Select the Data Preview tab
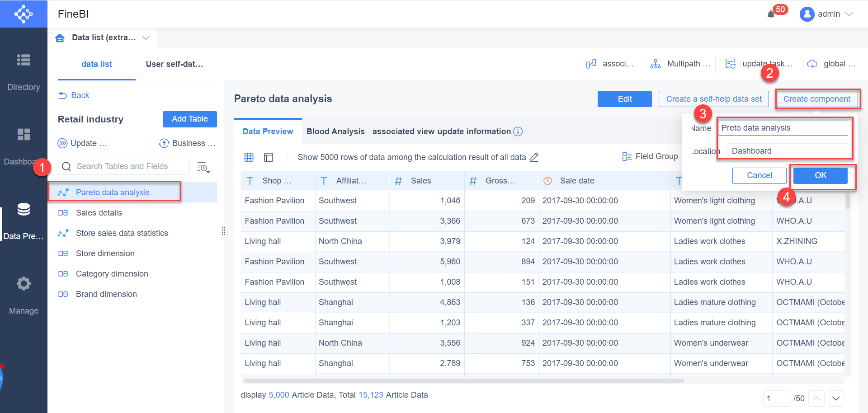Viewport: 868px width, 413px height. pos(268,131)
